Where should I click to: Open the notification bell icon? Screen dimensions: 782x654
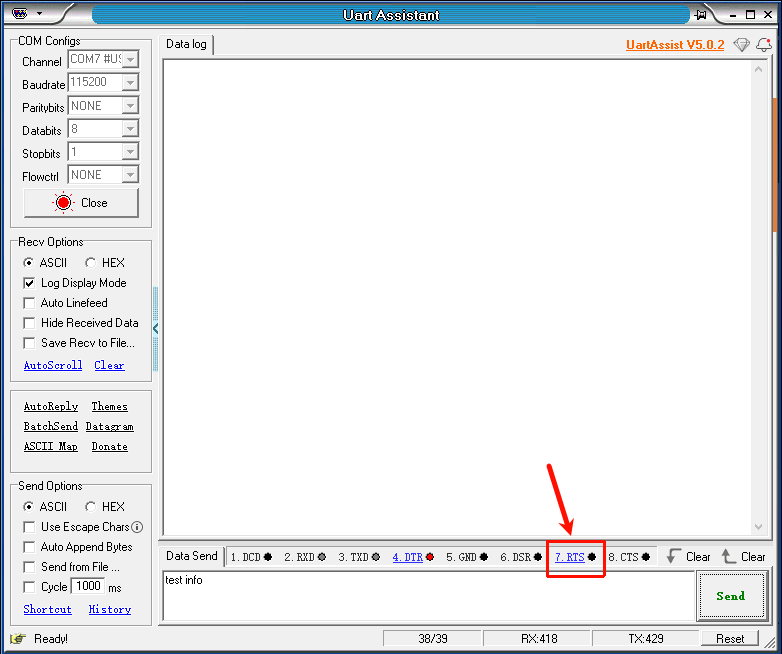(x=764, y=44)
